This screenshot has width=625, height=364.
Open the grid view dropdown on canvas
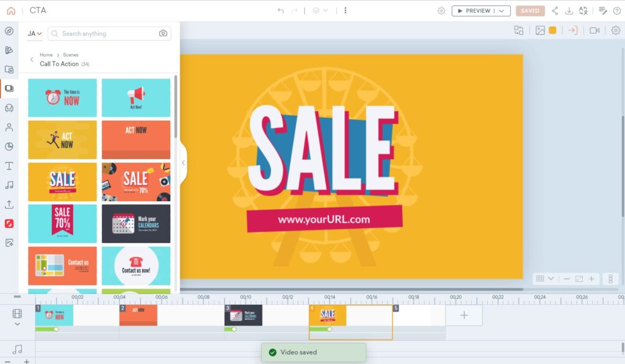tap(544, 279)
